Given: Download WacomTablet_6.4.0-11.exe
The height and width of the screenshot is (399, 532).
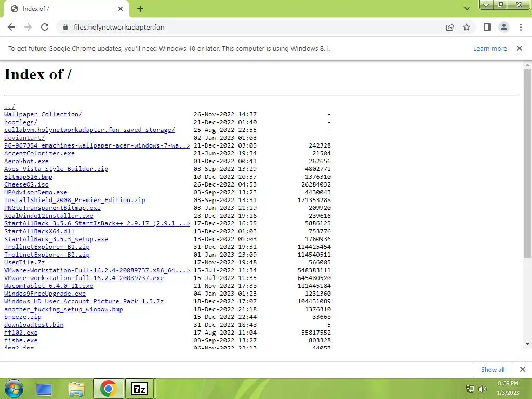Looking at the screenshot, I should click(x=48, y=286).
